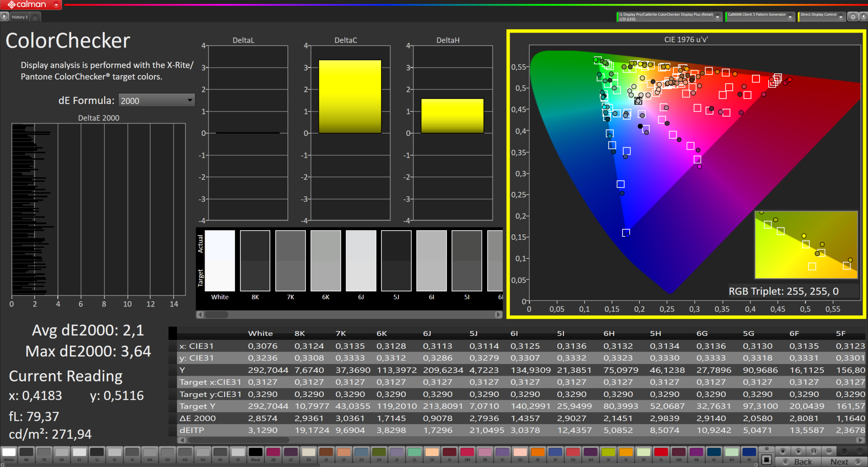The image size is (868, 467).
Task: Expand pattern options with the up chevron
Action: (767, 449)
